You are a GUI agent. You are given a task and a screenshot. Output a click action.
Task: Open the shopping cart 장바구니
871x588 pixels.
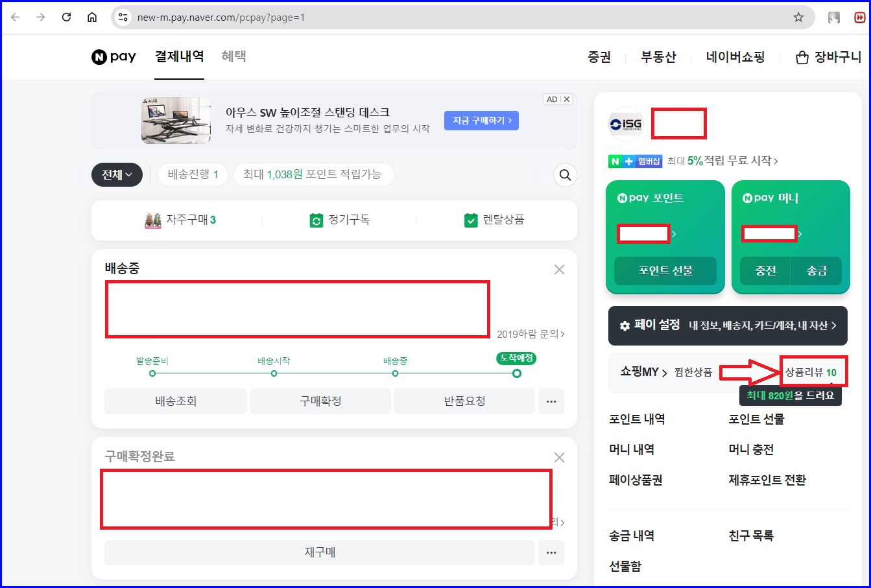click(828, 57)
